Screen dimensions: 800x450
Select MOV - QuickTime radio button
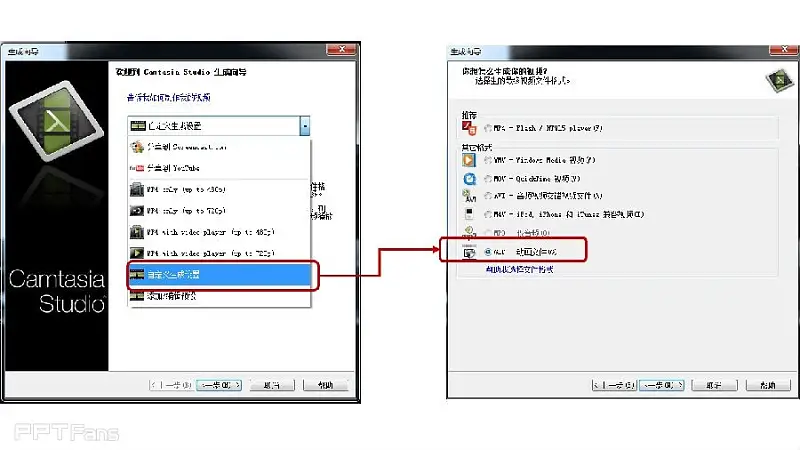pos(488,179)
